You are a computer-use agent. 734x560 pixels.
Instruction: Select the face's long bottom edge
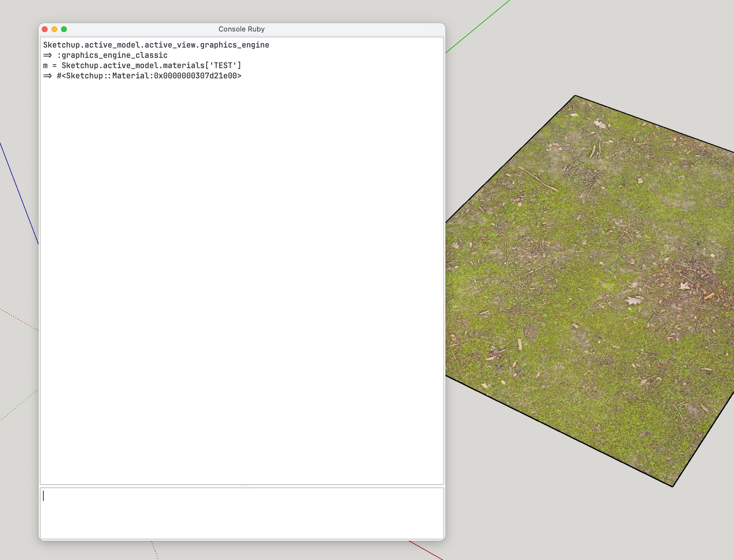(559, 431)
